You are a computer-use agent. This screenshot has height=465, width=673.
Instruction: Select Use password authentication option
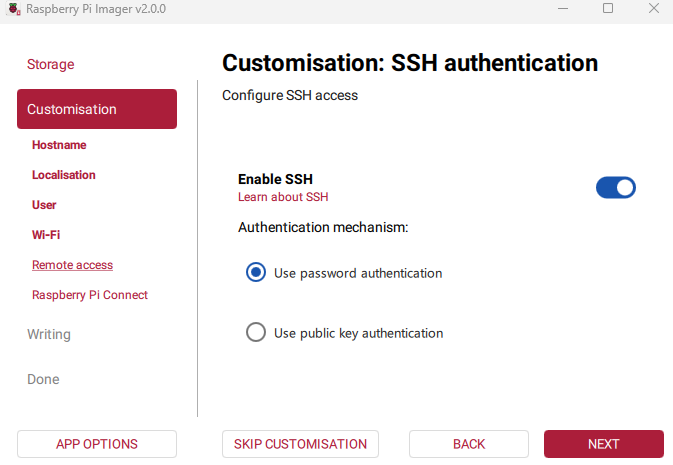pyautogui.click(x=256, y=273)
